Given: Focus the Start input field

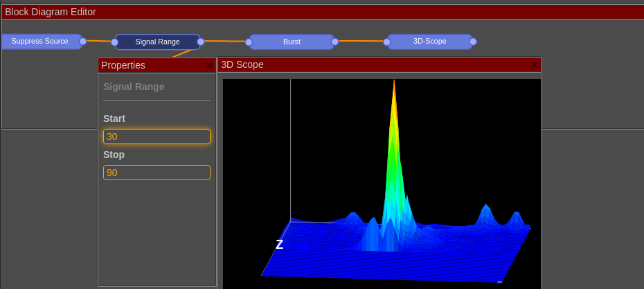Looking at the screenshot, I should point(157,137).
